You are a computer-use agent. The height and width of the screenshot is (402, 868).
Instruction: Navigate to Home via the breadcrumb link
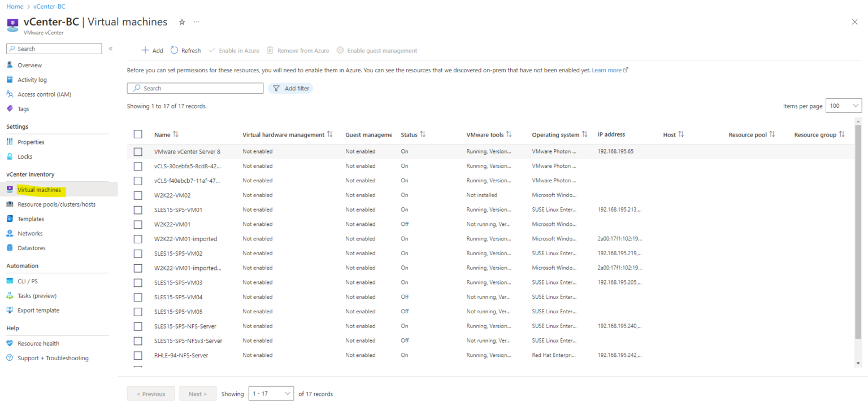15,6
